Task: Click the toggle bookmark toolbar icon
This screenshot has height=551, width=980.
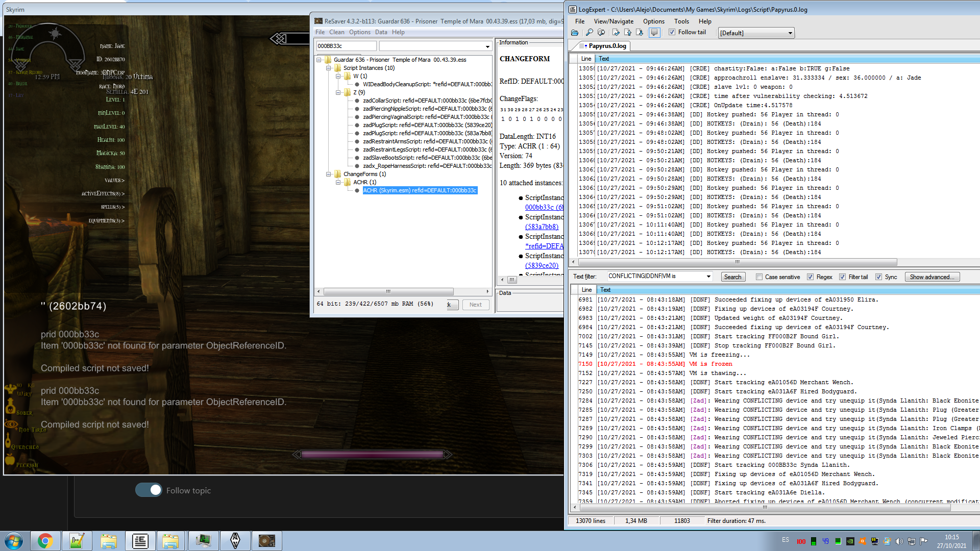Action: coord(616,33)
